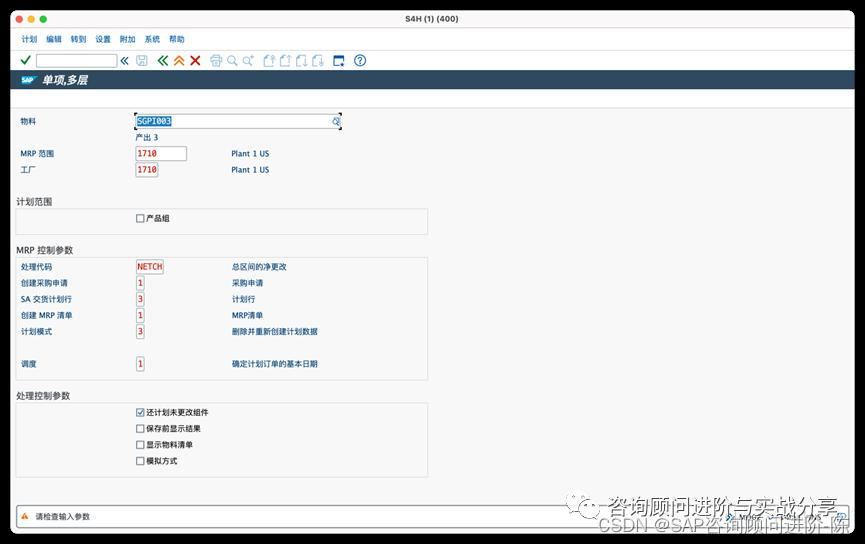This screenshot has width=865, height=544.
Task: Click the 产出 3 material description
Action: coord(147,137)
